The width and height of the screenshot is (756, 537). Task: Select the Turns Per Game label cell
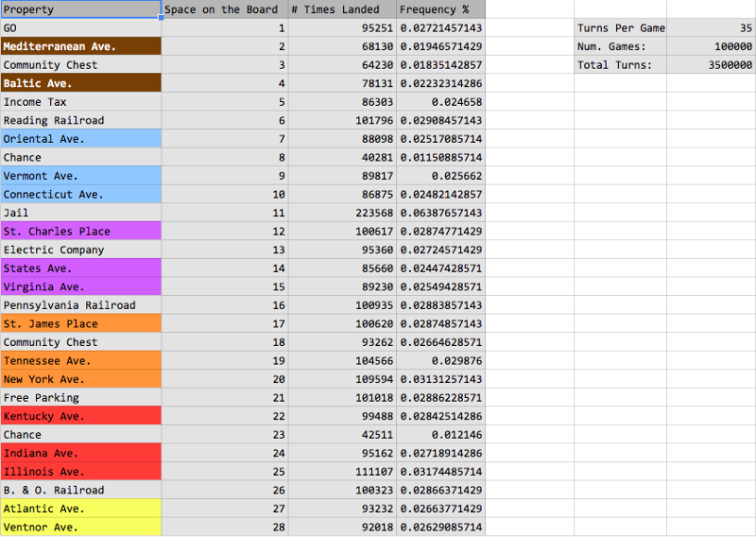coord(621,28)
